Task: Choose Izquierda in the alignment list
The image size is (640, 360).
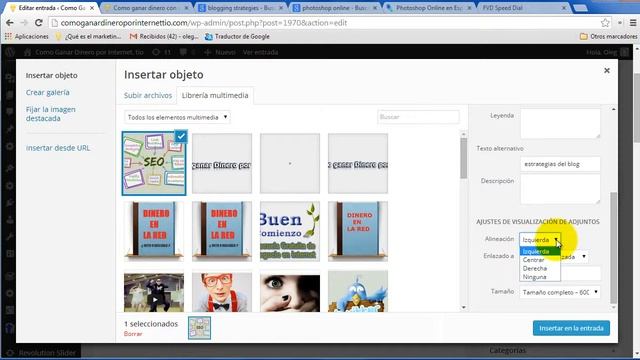Action: (x=540, y=251)
